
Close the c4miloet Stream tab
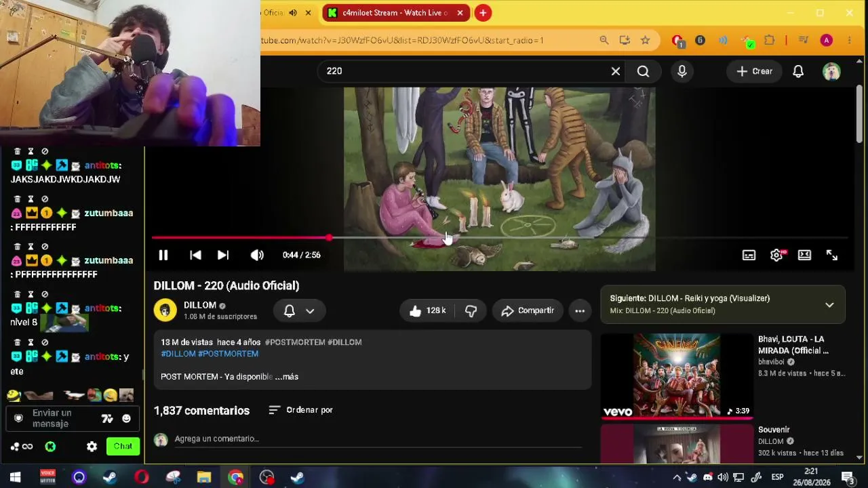click(x=460, y=13)
